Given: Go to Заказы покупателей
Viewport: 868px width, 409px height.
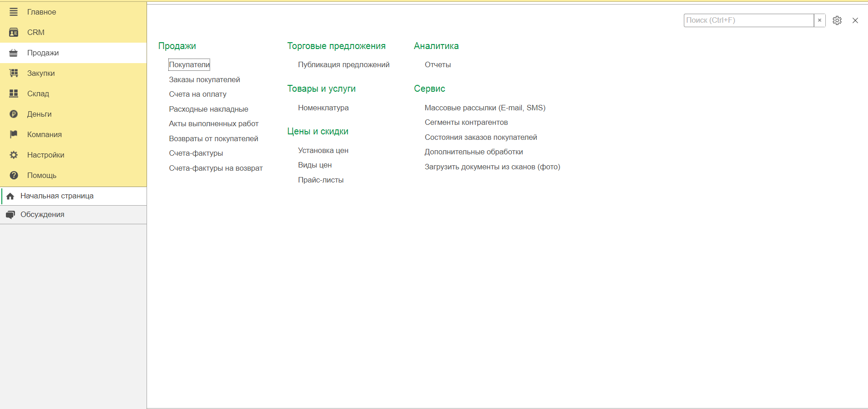Looking at the screenshot, I should tap(204, 80).
